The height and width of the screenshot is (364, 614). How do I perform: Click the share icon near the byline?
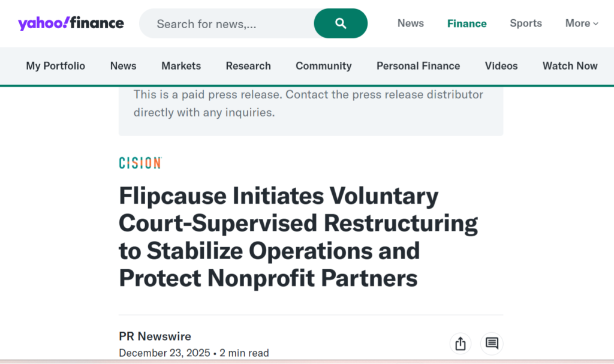460,344
